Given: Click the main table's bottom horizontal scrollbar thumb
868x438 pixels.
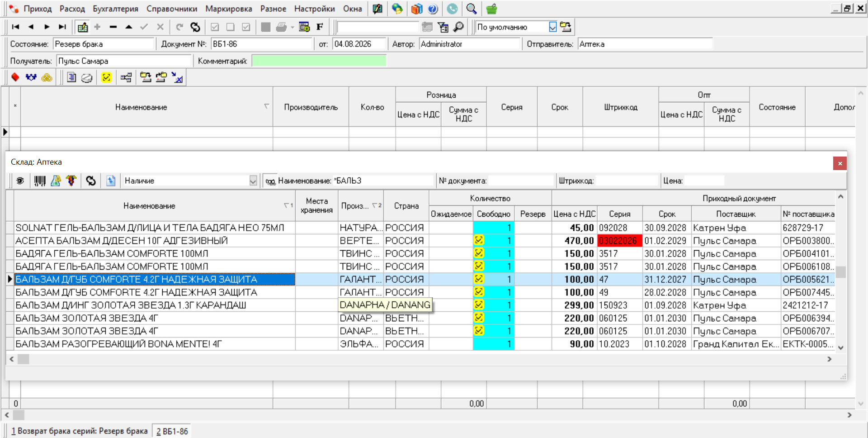Looking at the screenshot, I should click(19, 415).
